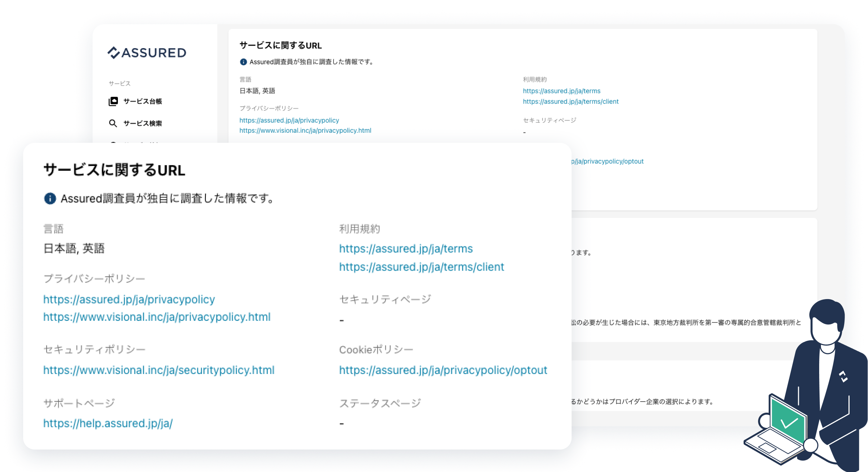The width and height of the screenshot is (868, 472).
Task: Open the Cookie policy optout link in front card
Action: [443, 370]
